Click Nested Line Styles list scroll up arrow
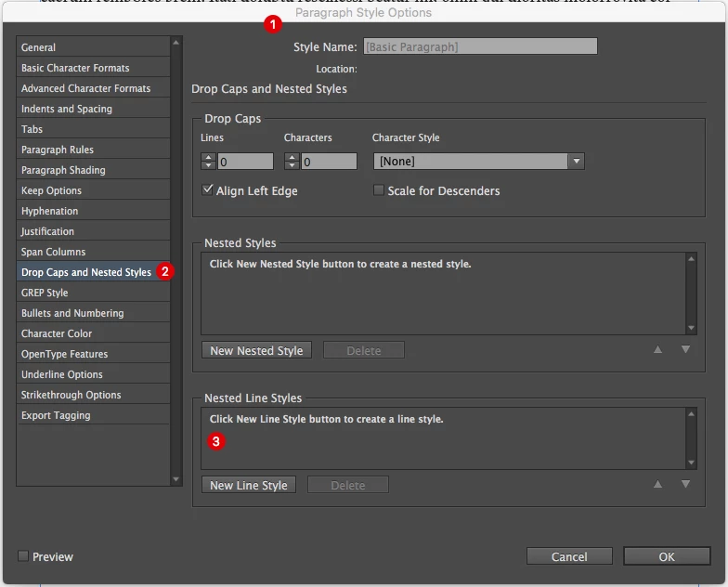The height and width of the screenshot is (587, 728). (x=691, y=414)
